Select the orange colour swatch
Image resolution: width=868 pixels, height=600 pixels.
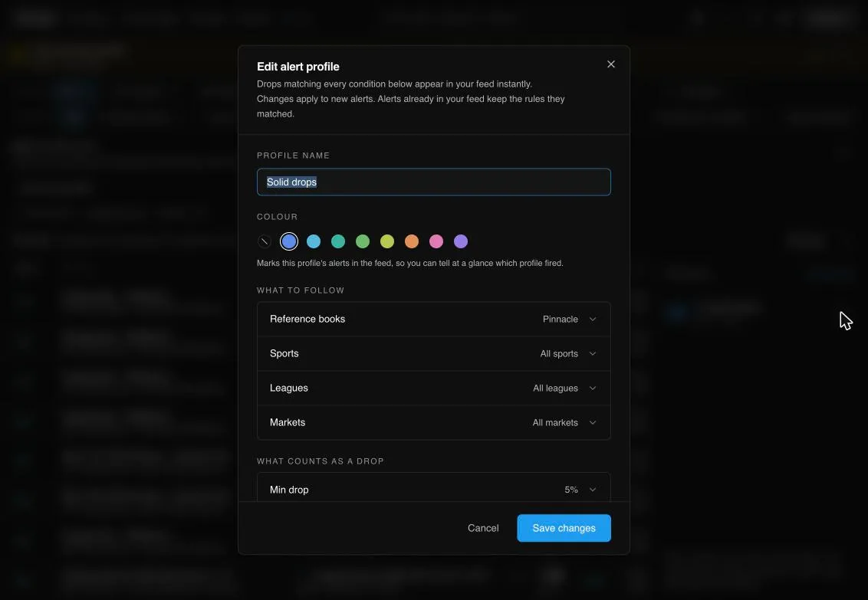coord(412,241)
